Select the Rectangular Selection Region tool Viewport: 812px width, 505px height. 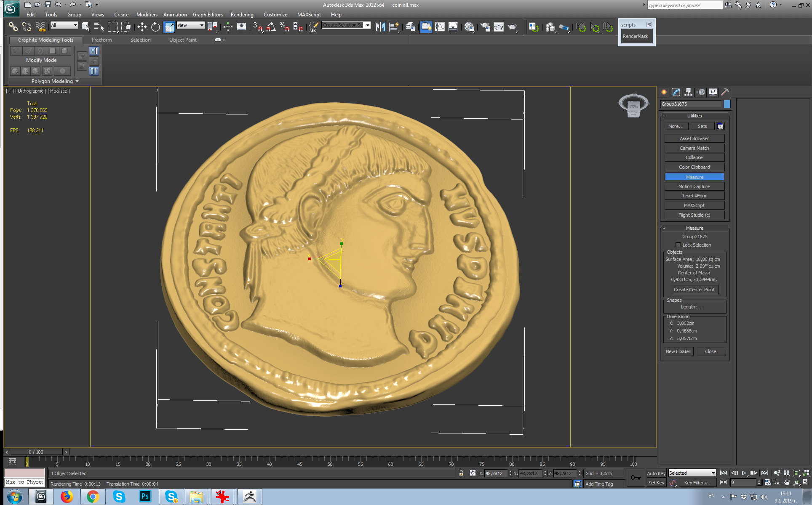pyautogui.click(x=113, y=27)
